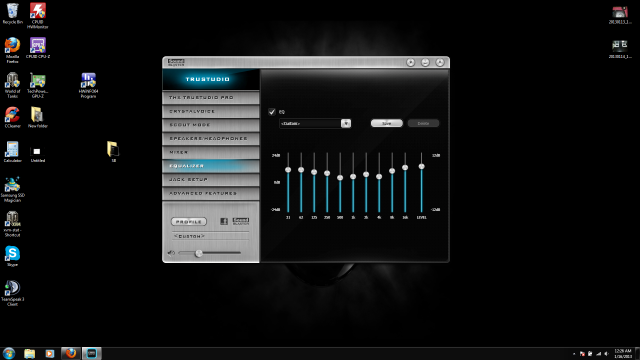The width and height of the screenshot is (640, 360).
Task: Select the xvm-stat Shortcut desktop icon
Action: pos(13,224)
